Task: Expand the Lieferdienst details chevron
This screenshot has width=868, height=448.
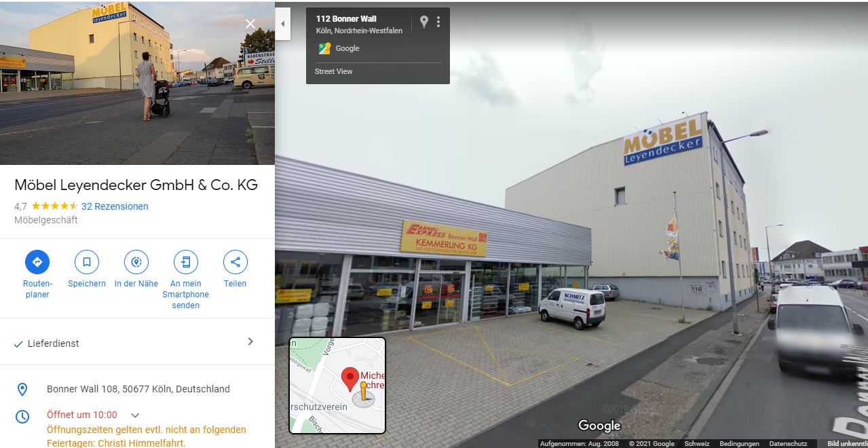Action: coord(250,342)
